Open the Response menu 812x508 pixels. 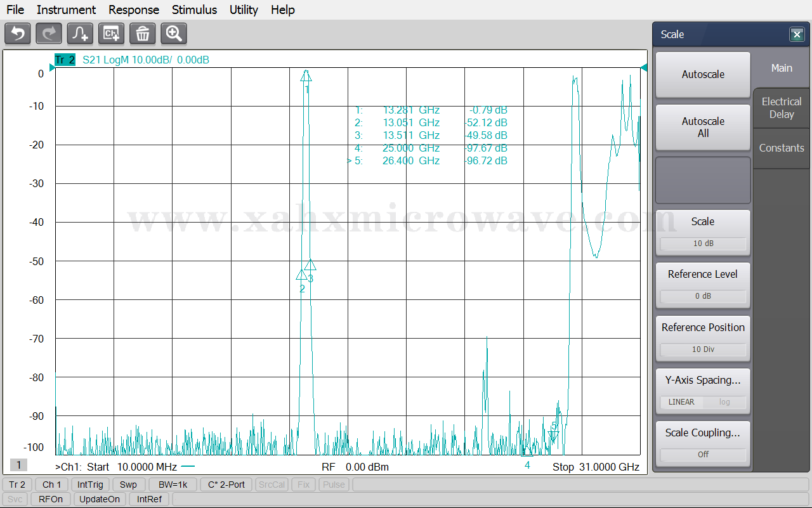pyautogui.click(x=134, y=10)
